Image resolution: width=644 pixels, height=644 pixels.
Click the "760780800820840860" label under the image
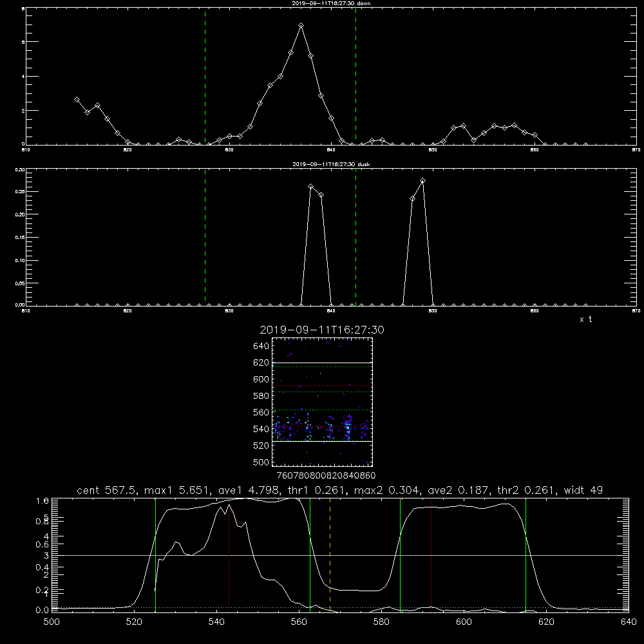[326, 476]
